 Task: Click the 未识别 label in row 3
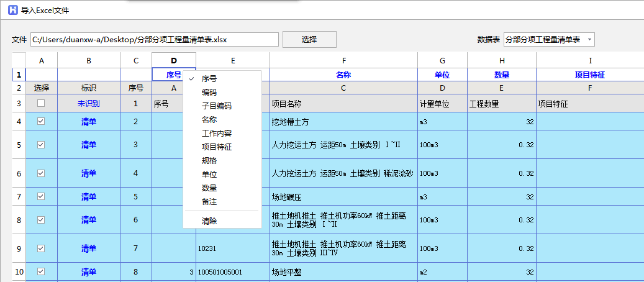pos(88,104)
